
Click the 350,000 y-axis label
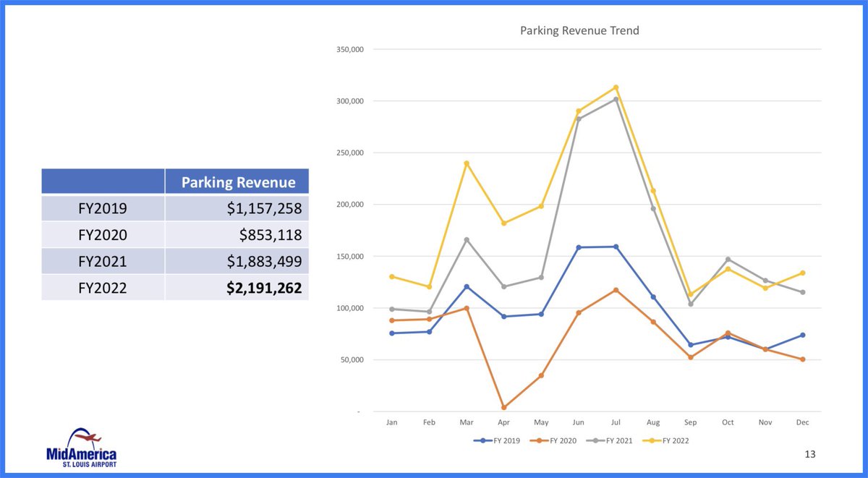coord(349,49)
